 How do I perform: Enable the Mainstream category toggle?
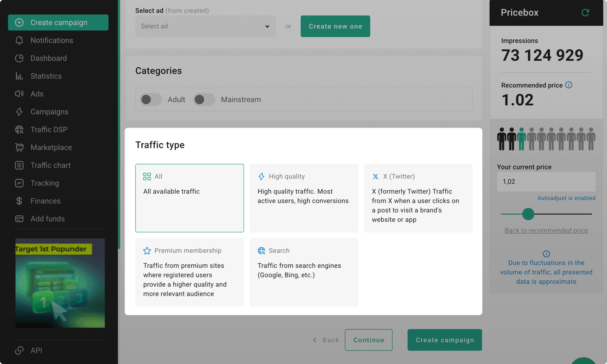[204, 99]
